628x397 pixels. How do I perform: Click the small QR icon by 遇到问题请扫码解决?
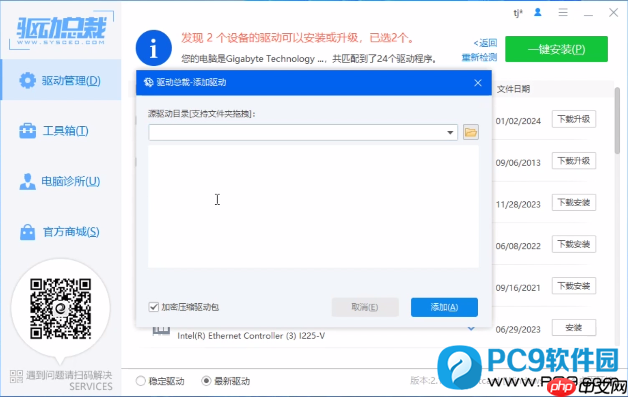tap(16, 376)
